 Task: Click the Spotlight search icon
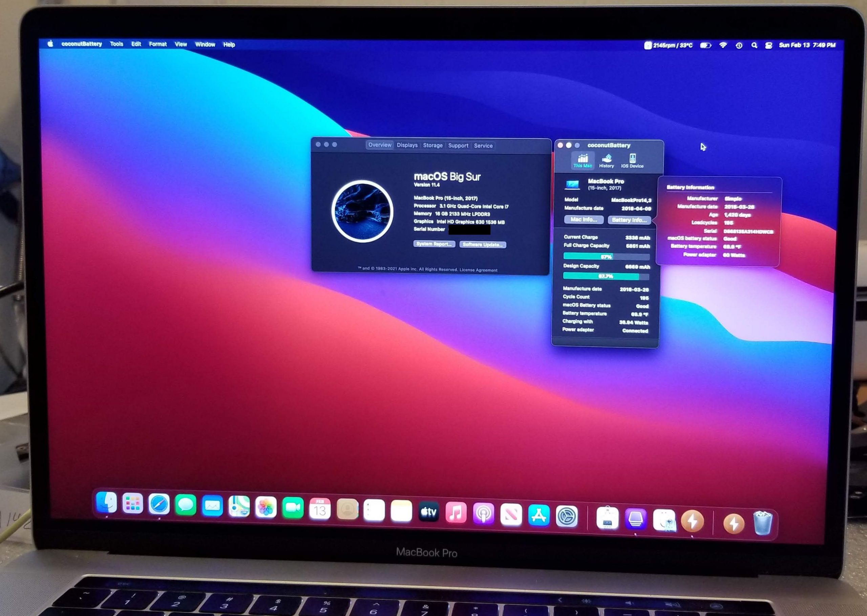coord(754,45)
